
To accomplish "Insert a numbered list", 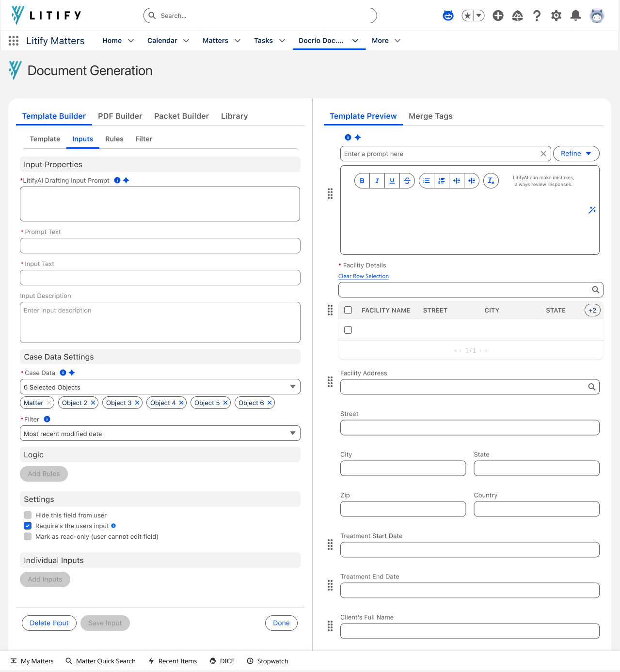I will click(x=442, y=181).
